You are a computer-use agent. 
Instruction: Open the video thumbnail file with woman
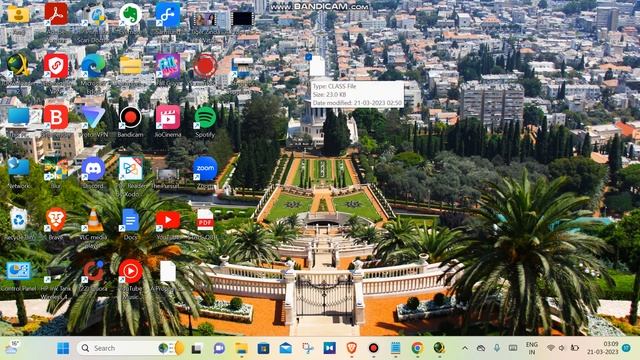point(205,18)
